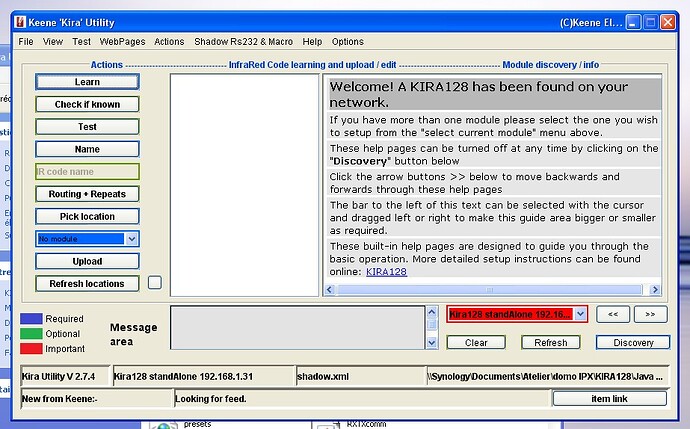This screenshot has width=690, height=429.
Task: Click the Upload button
Action: pos(87,261)
